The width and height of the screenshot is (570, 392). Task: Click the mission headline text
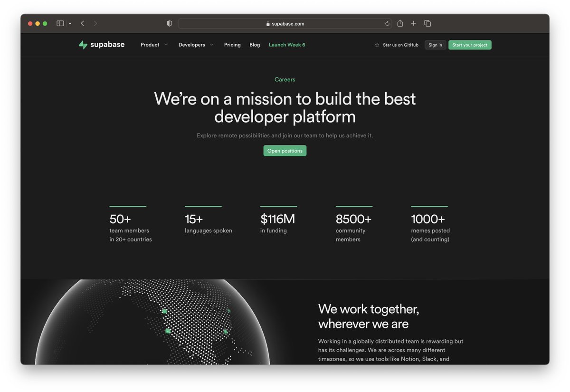tap(285, 107)
